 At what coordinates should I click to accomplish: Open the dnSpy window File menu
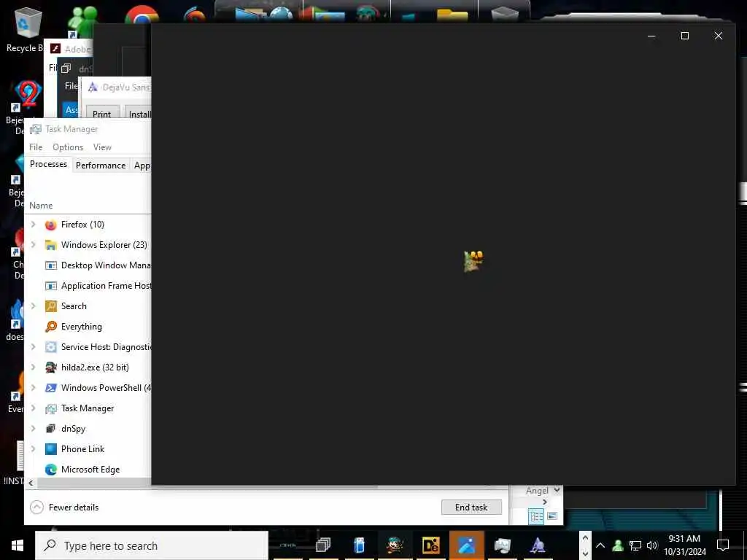click(x=71, y=86)
